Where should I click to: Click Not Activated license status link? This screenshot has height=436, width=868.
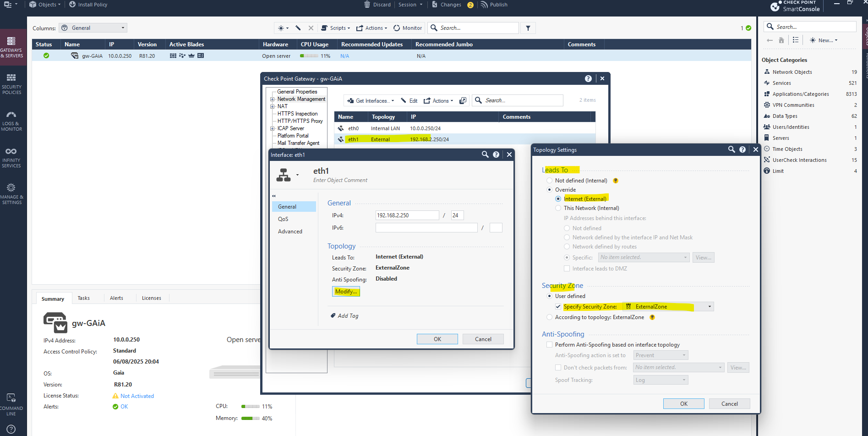point(137,396)
